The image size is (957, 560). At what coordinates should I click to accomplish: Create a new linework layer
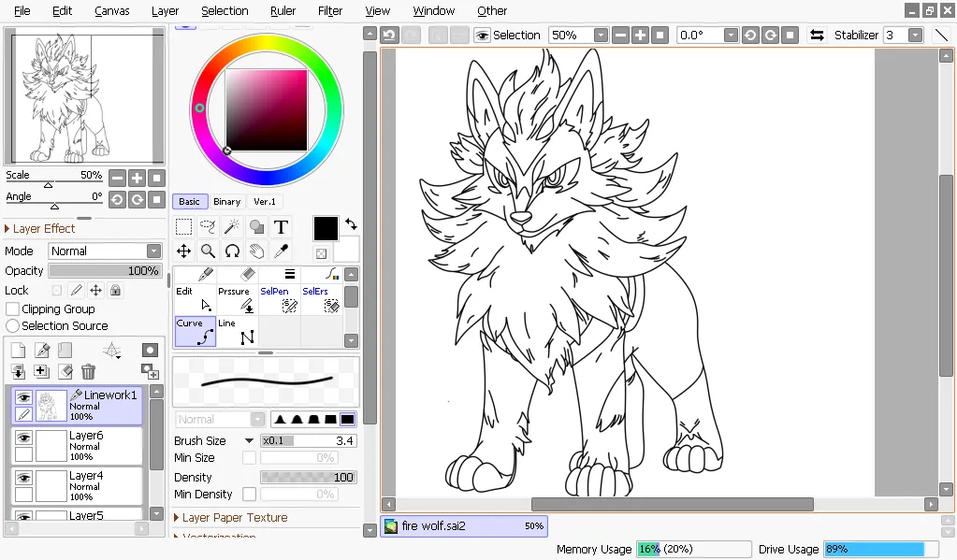coord(42,351)
